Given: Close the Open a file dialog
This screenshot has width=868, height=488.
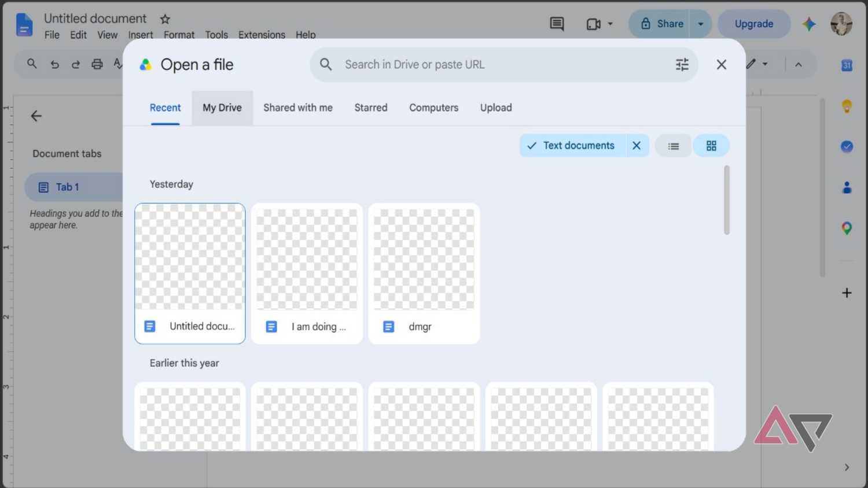Looking at the screenshot, I should (x=721, y=65).
